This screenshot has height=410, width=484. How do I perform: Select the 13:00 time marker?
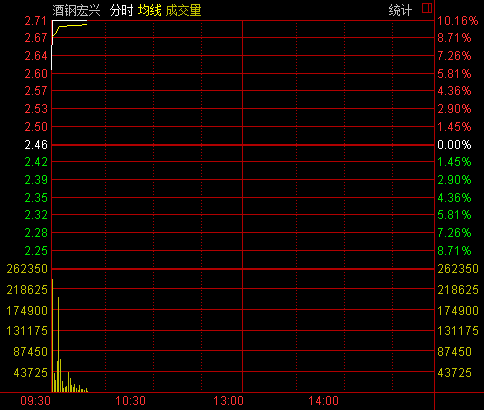pyautogui.click(x=228, y=401)
